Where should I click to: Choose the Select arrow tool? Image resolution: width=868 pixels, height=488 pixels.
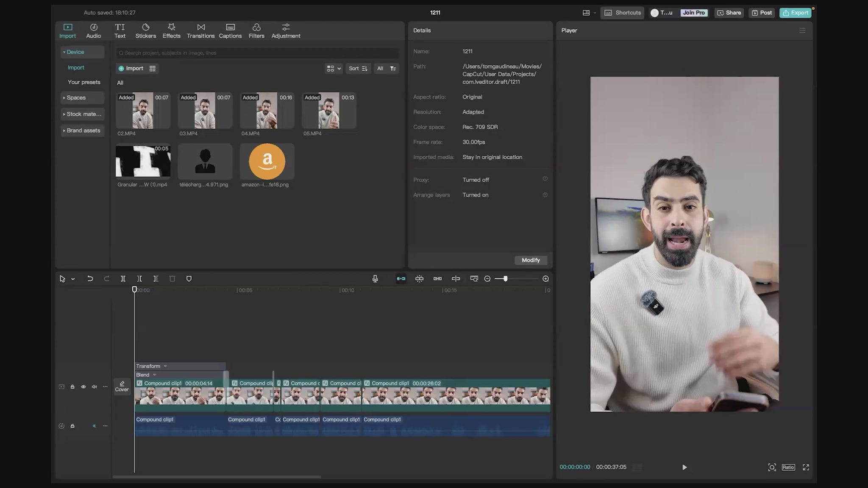(62, 279)
